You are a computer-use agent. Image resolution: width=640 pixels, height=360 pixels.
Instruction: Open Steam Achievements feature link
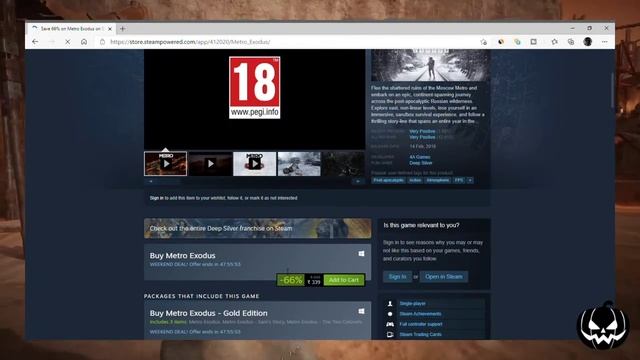click(420, 314)
